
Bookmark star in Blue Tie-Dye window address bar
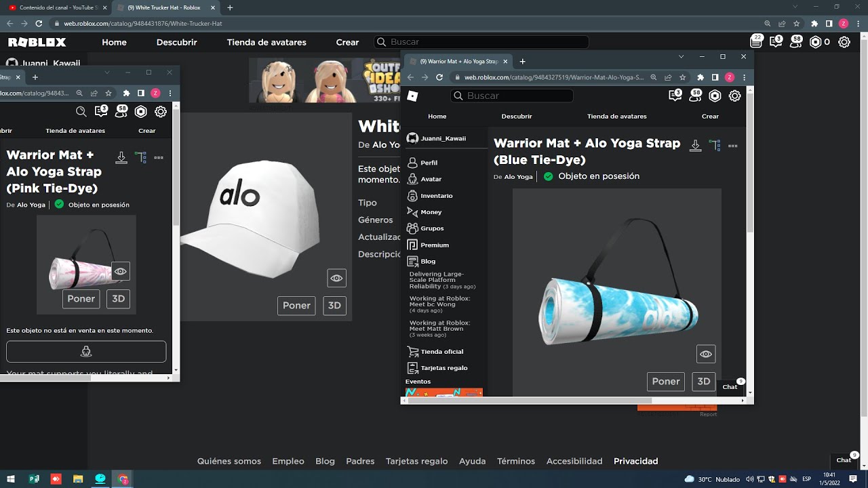point(683,77)
